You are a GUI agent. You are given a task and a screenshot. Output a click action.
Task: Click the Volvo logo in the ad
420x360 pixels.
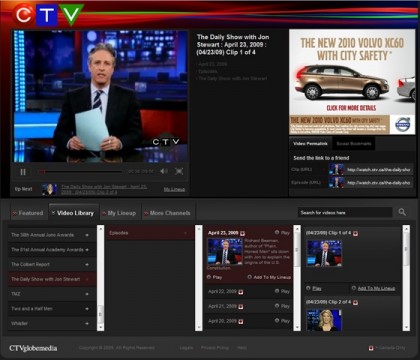pos(403,125)
